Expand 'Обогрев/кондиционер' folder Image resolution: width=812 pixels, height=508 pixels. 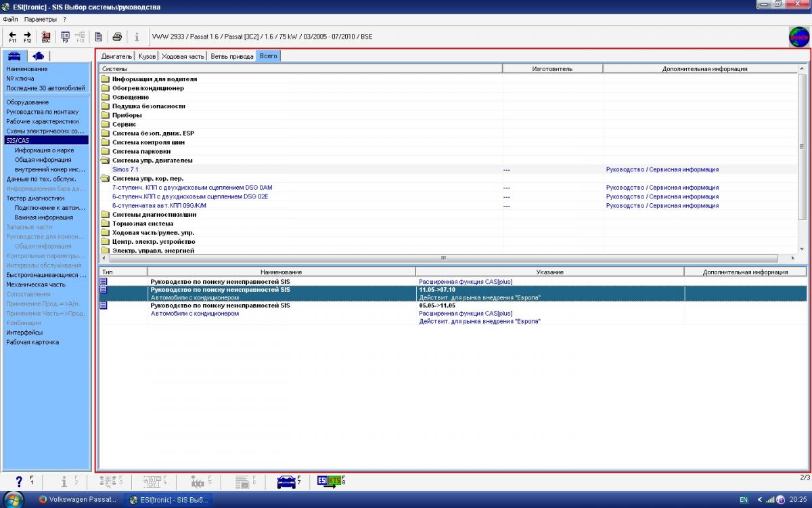tap(105, 88)
